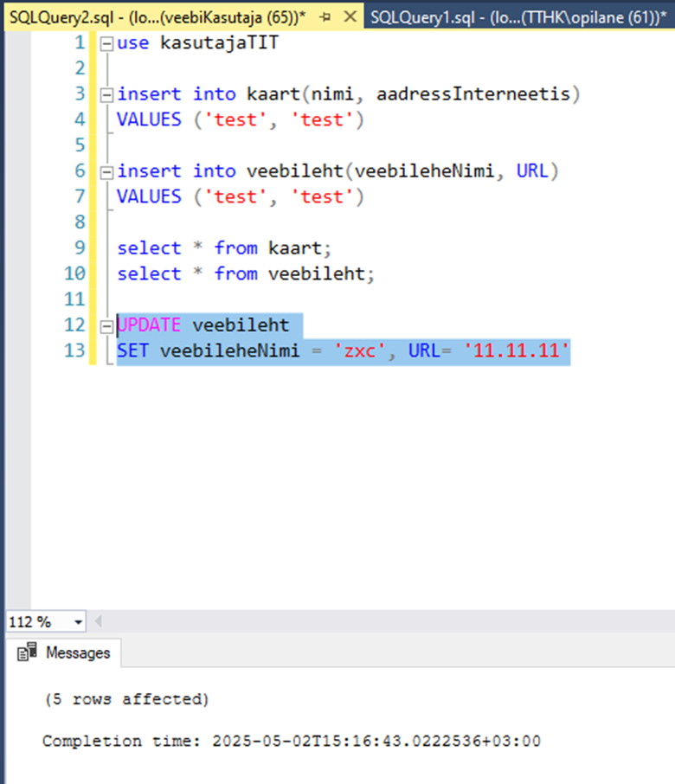Click the Completion time message text

pos(291,742)
